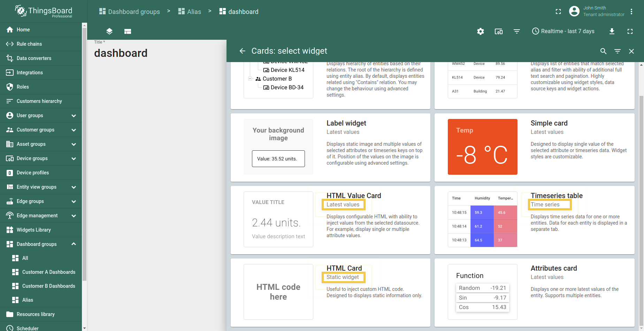Open Realtime - last 7 days timewindow

click(563, 31)
